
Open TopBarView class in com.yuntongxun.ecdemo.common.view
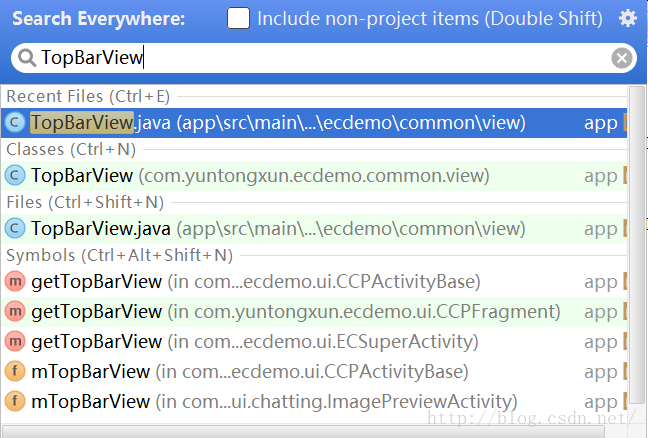314,176
